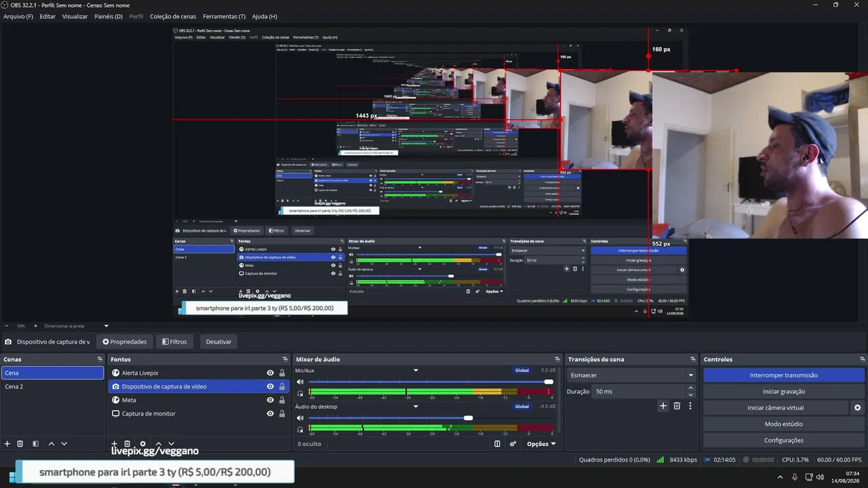Screen dimensions: 868x488
Task: Stop streaming with Interromper transmissão
Action: (783, 375)
